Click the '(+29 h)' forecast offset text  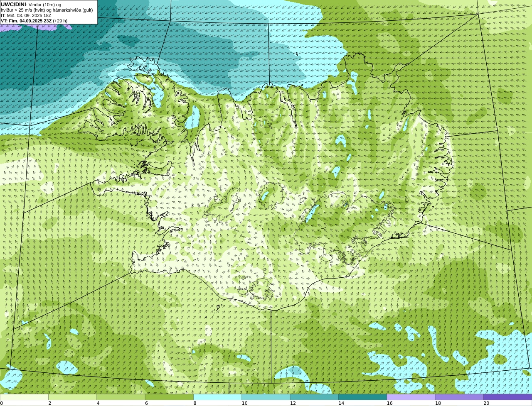60,21
